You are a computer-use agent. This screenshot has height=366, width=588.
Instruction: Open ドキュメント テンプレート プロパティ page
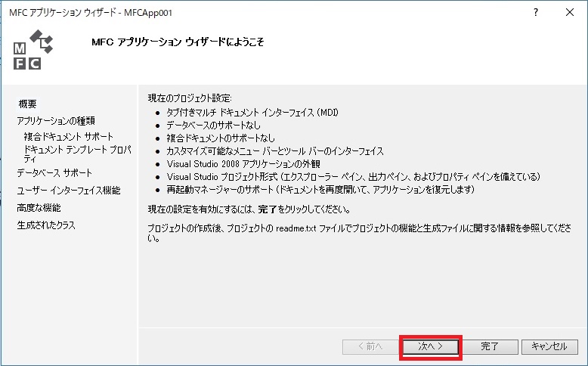[x=77, y=154]
